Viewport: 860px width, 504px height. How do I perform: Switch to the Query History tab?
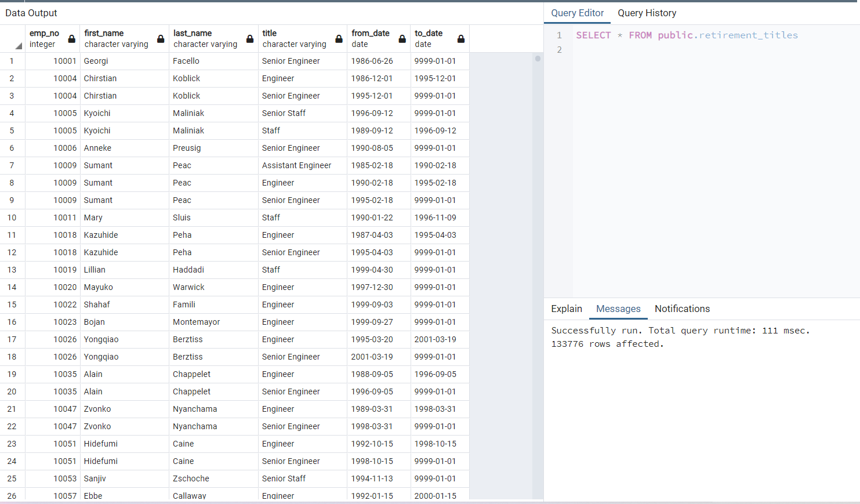(x=647, y=13)
